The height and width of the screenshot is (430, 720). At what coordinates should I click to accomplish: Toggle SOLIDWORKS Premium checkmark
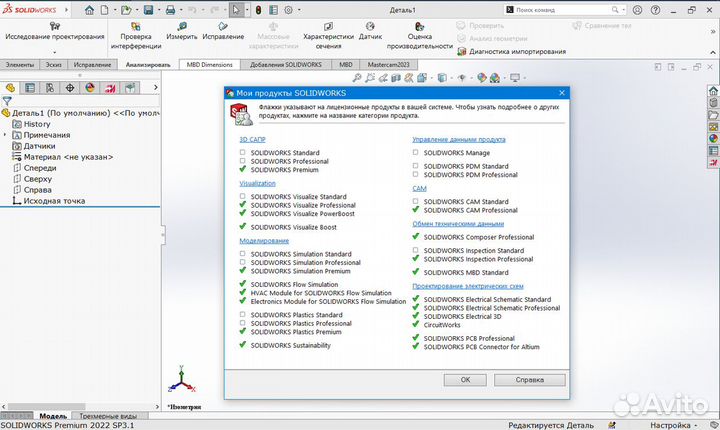[242, 169]
